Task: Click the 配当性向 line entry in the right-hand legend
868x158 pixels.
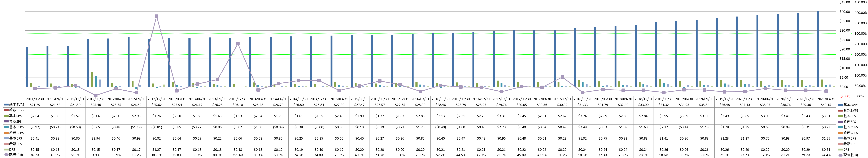Action: [x=848, y=155]
